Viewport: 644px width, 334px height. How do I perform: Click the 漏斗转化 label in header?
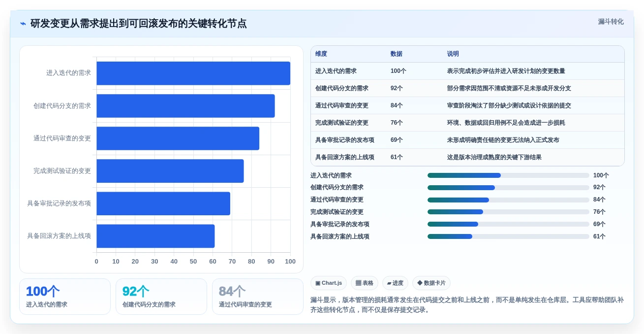(x=611, y=22)
